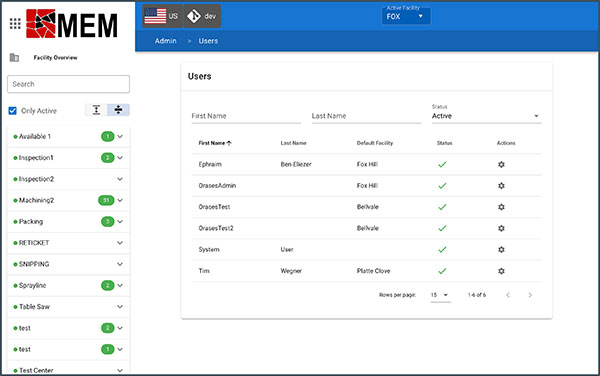Open gear actions for OrasesTest2 row
Viewport: 600px width, 376px height.
point(501,228)
